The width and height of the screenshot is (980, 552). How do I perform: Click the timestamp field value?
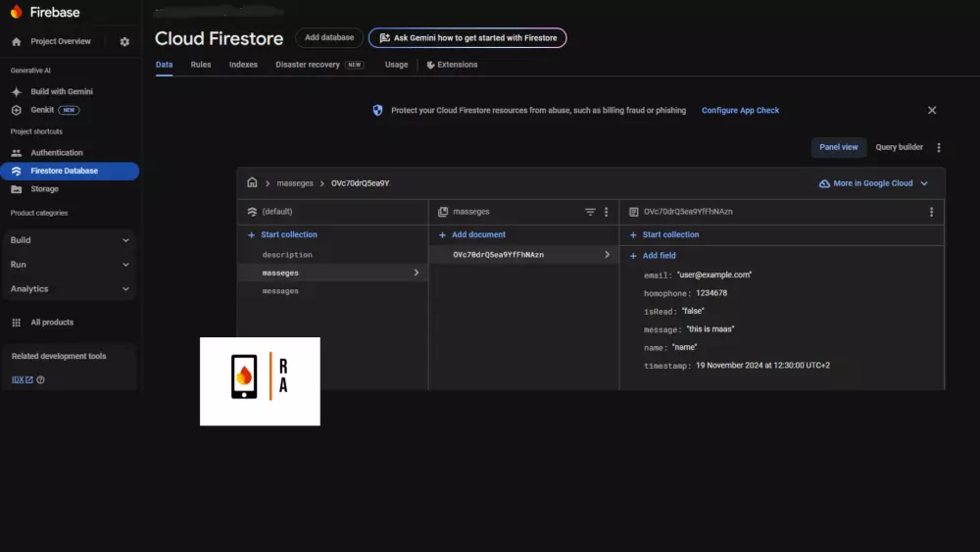pos(762,366)
